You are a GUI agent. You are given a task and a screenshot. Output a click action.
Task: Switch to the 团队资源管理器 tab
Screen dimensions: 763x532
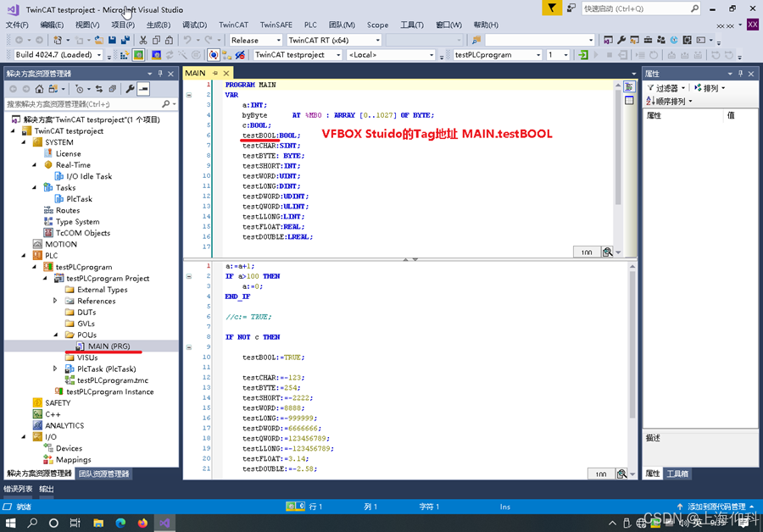[103, 474]
